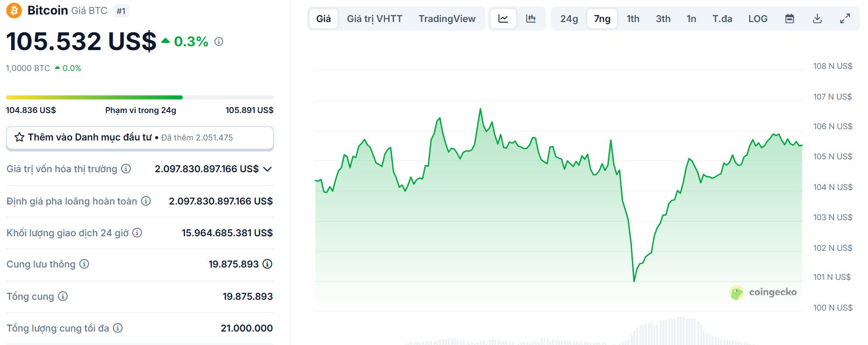Click the 15.964.685.381 US$ volume value
The height and width of the screenshot is (345, 868).
tap(227, 233)
